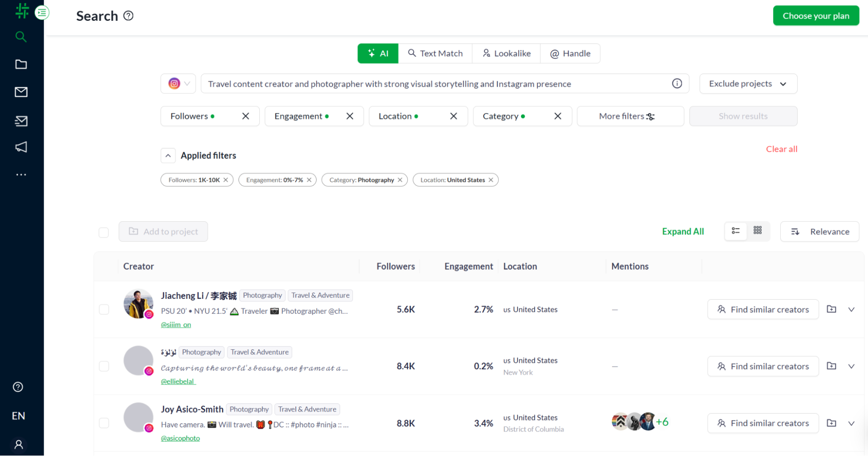The height and width of the screenshot is (456, 868).
Task: Collapse the Applied filters section
Action: 168,155
